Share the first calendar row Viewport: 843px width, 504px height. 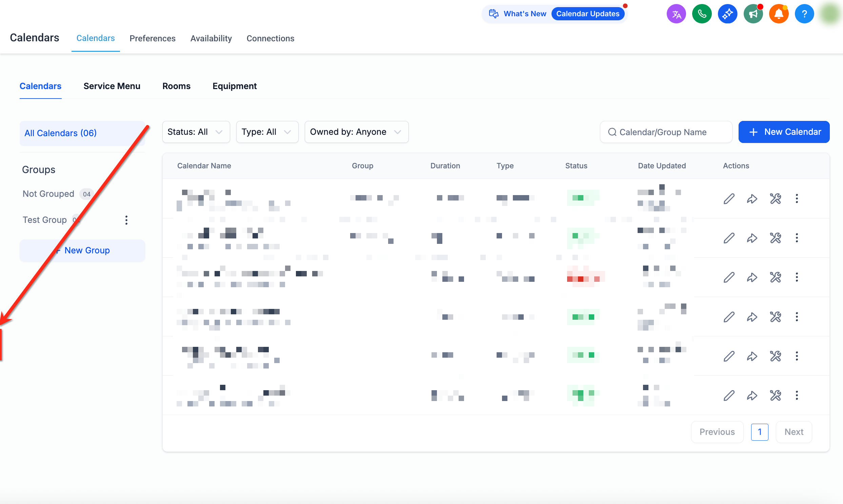point(752,199)
